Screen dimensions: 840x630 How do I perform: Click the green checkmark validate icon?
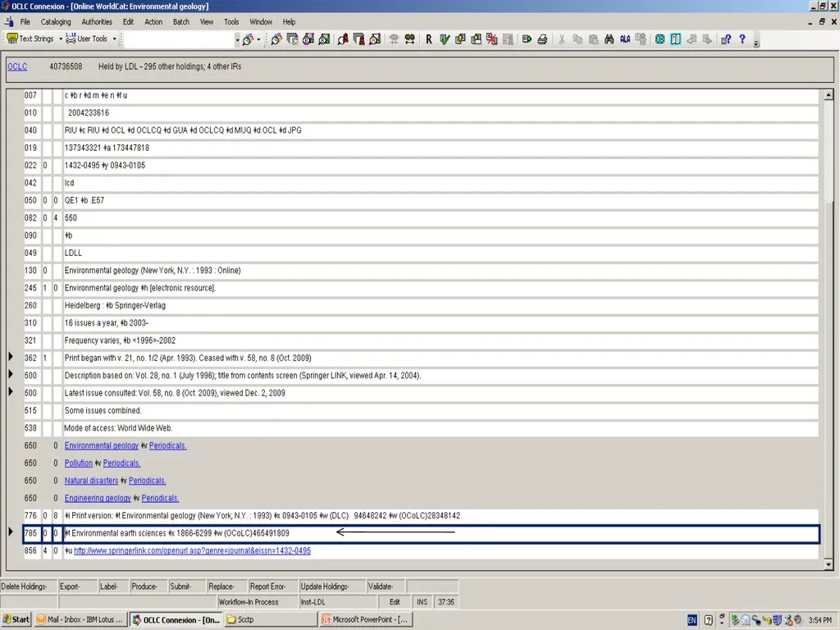coord(444,39)
